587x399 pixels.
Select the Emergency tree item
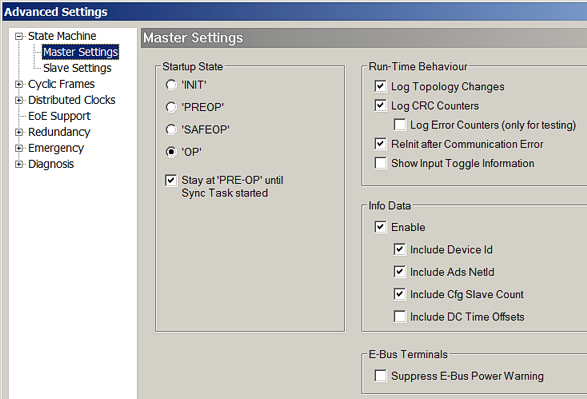[x=56, y=148]
